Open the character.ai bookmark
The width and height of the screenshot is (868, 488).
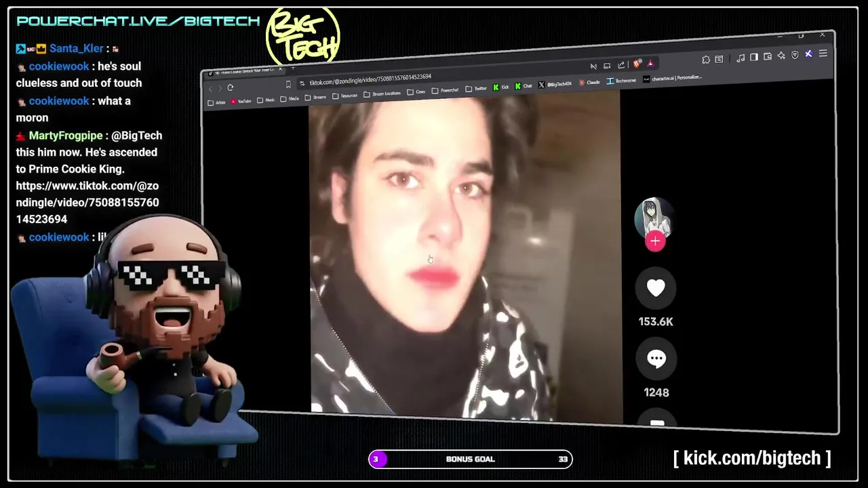[672, 78]
